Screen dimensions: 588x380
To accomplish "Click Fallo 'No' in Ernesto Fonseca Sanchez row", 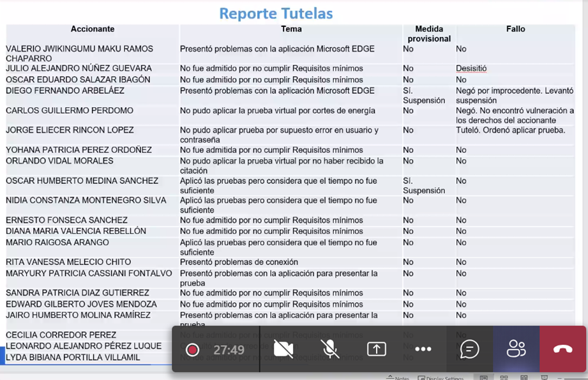I will coord(461,220).
